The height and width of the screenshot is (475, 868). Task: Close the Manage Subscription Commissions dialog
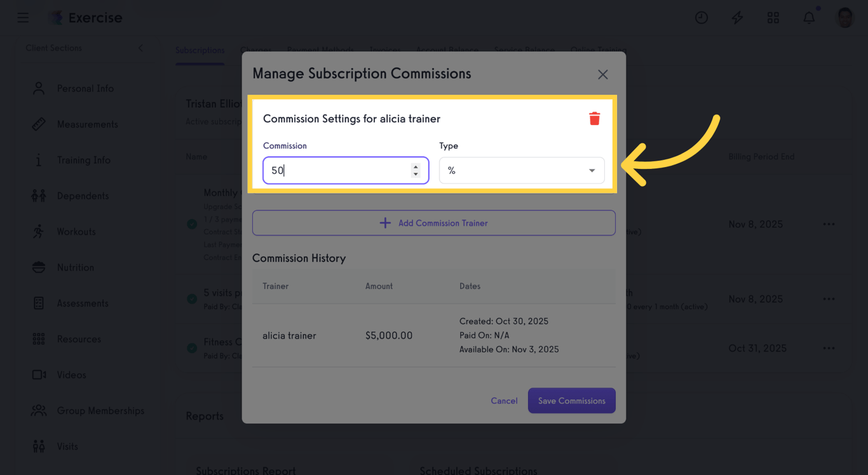pos(602,74)
